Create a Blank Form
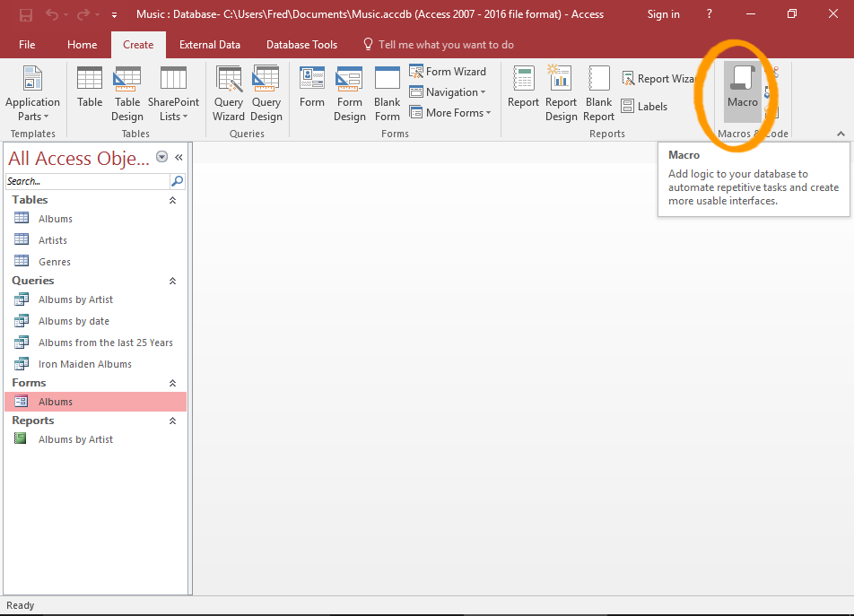The width and height of the screenshot is (854, 616). point(387,93)
